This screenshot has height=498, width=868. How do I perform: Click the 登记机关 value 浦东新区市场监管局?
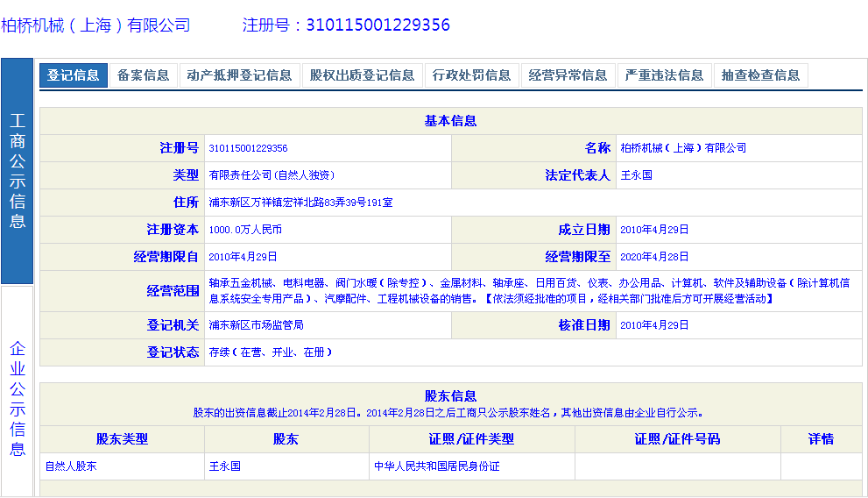[256, 325]
